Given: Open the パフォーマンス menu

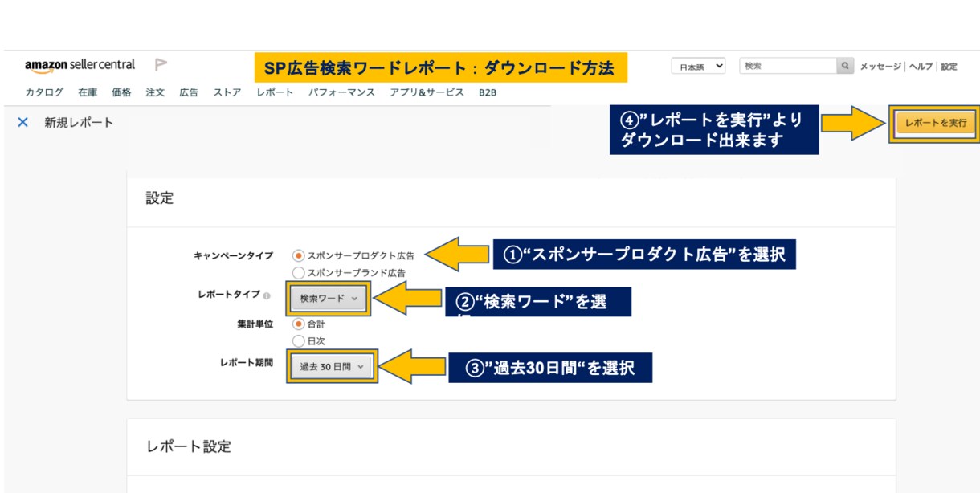Looking at the screenshot, I should (341, 92).
